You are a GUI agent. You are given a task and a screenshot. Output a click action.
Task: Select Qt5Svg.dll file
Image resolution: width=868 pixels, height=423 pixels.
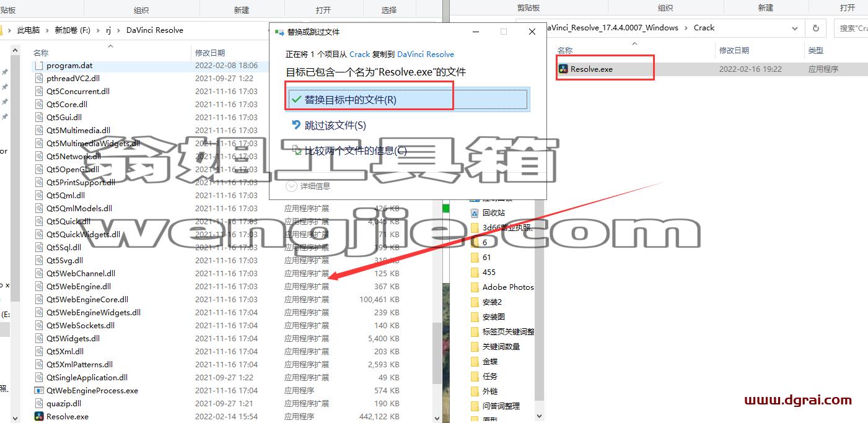tap(64, 261)
